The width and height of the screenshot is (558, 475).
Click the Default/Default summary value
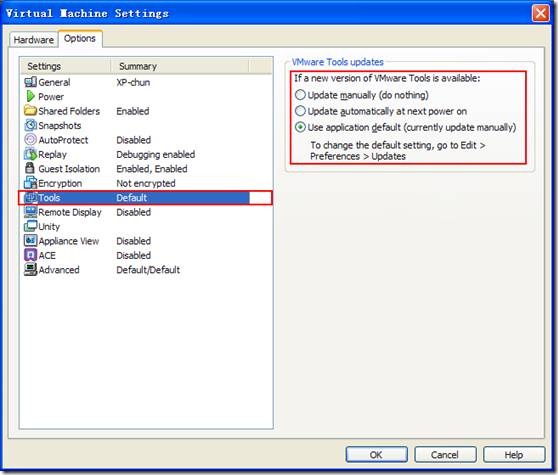coord(148,270)
